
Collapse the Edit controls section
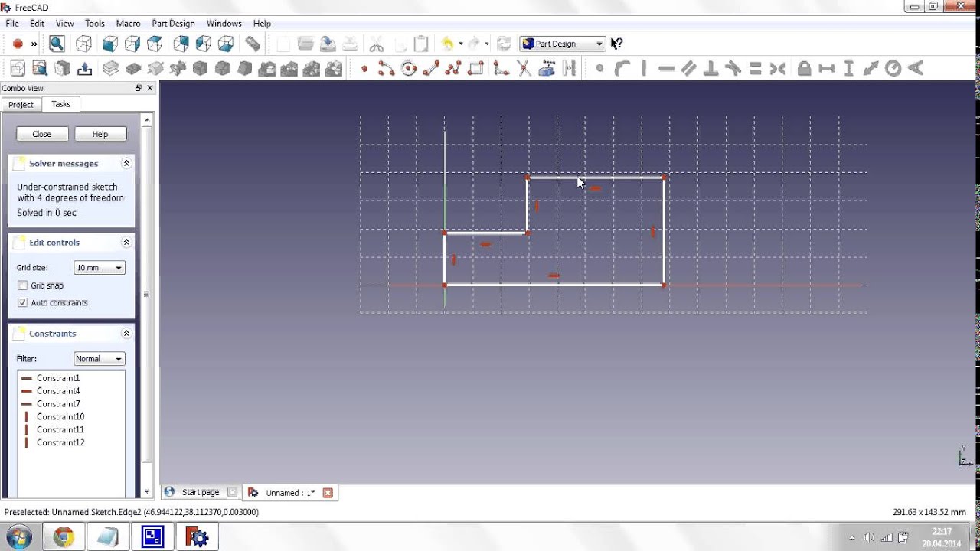tap(127, 242)
